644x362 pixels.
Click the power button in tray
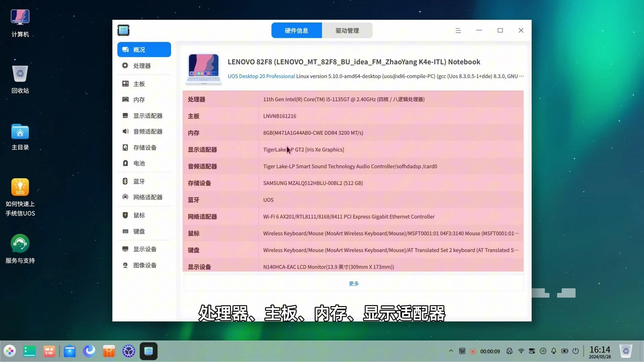point(576,351)
